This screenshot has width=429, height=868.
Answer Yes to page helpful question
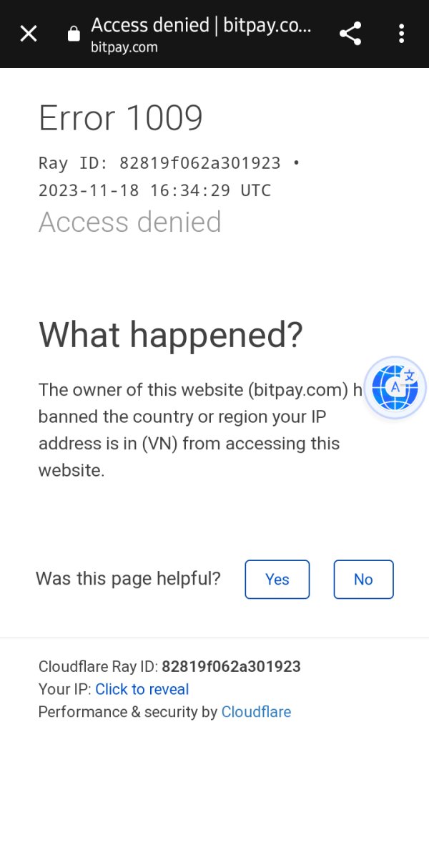(277, 579)
